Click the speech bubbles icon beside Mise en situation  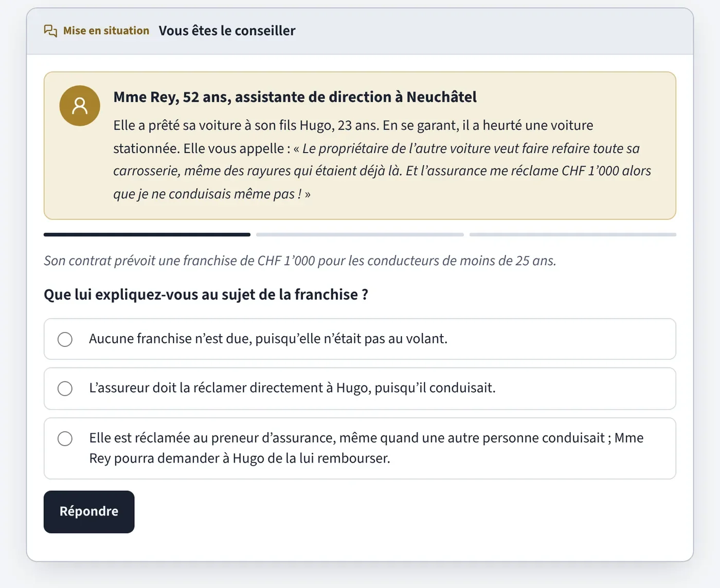50,31
